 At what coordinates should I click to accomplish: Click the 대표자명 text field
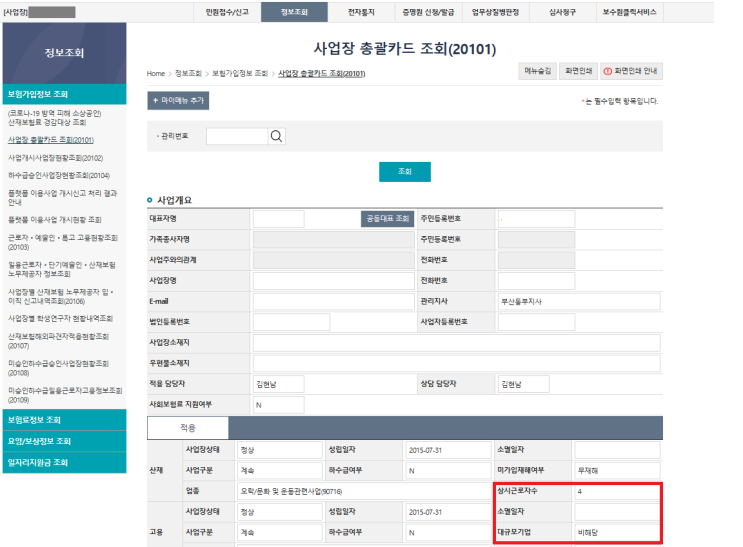[x=278, y=218]
